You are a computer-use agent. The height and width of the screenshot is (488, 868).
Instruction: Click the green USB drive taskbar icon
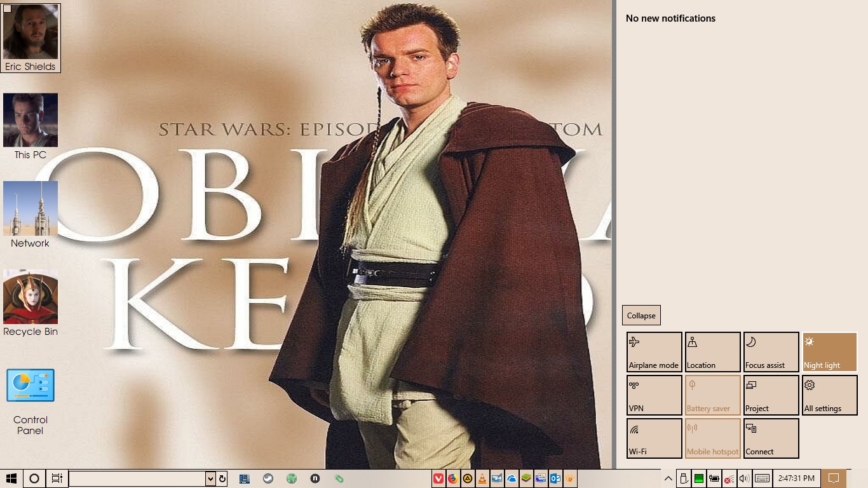click(339, 478)
